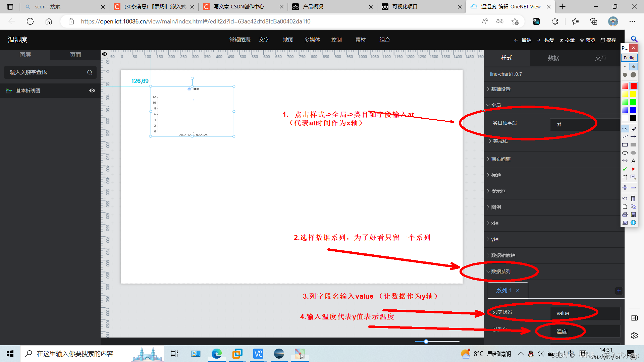The image size is (644, 362).
Task: Click the trash delete icon in palette
Action: (x=633, y=198)
